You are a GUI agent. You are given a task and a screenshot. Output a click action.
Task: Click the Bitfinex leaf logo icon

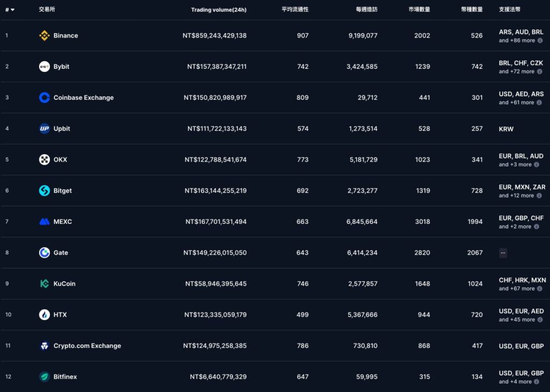[x=44, y=376]
